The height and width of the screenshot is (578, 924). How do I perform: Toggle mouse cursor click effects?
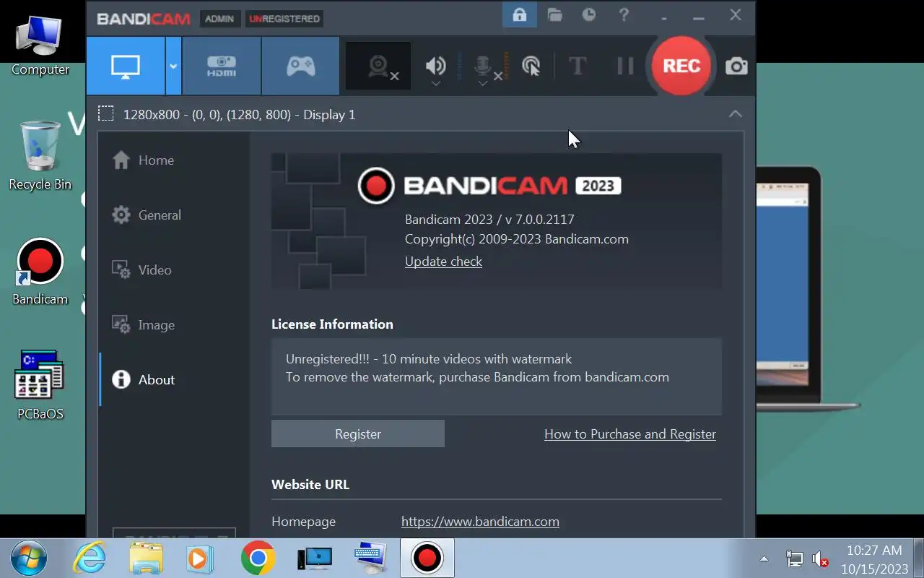coord(531,66)
